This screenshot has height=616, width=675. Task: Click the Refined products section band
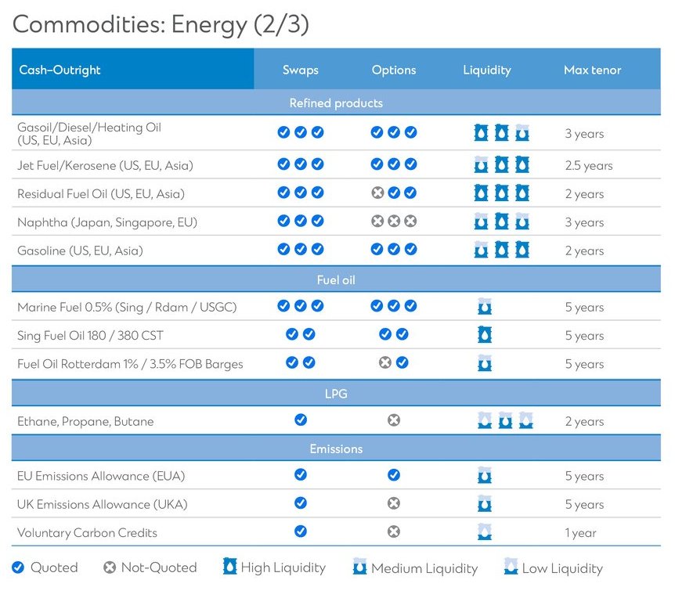[336, 103]
